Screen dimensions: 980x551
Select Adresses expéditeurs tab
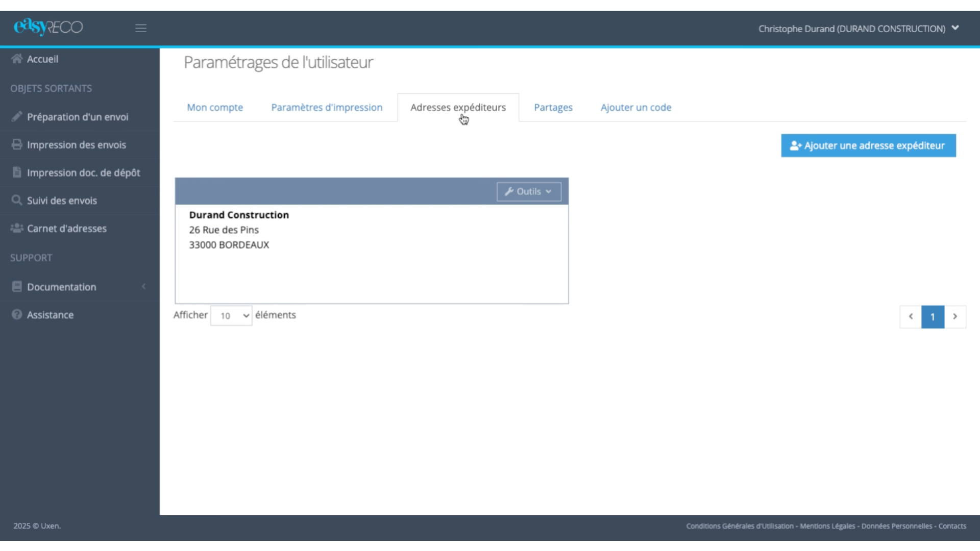458,108
